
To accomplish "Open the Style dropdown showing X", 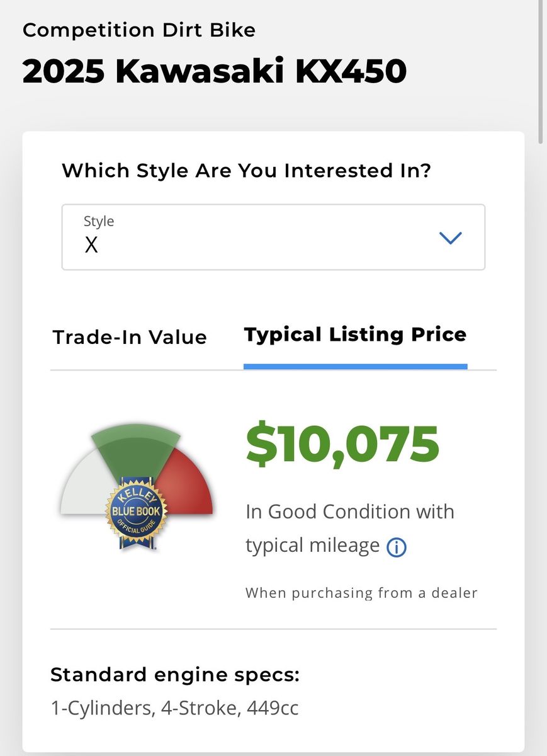I will coord(273,237).
